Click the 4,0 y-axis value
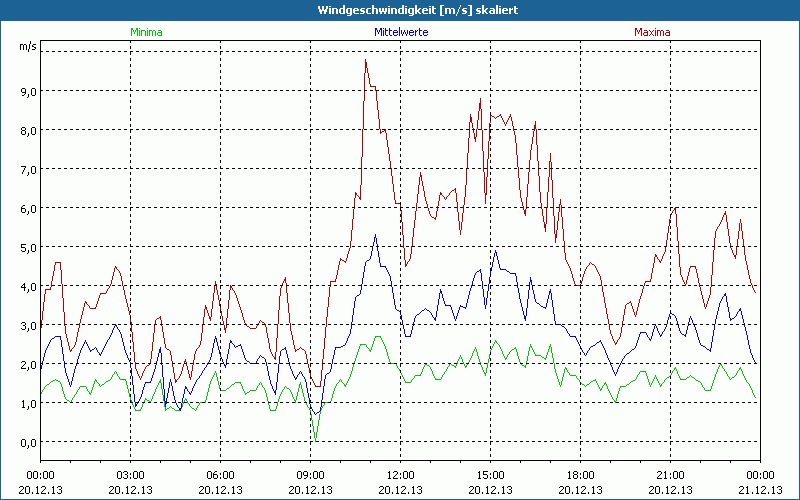Image resolution: width=800 pixels, height=500 pixels. coord(28,286)
